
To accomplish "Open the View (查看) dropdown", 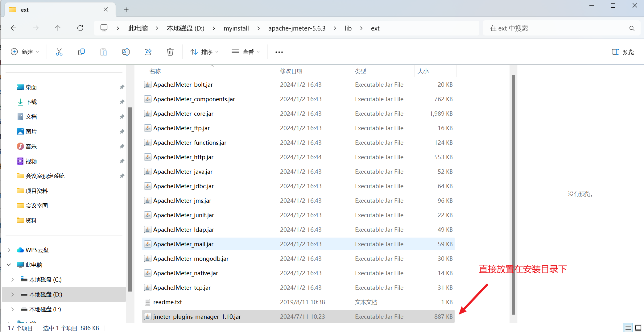I will (246, 52).
